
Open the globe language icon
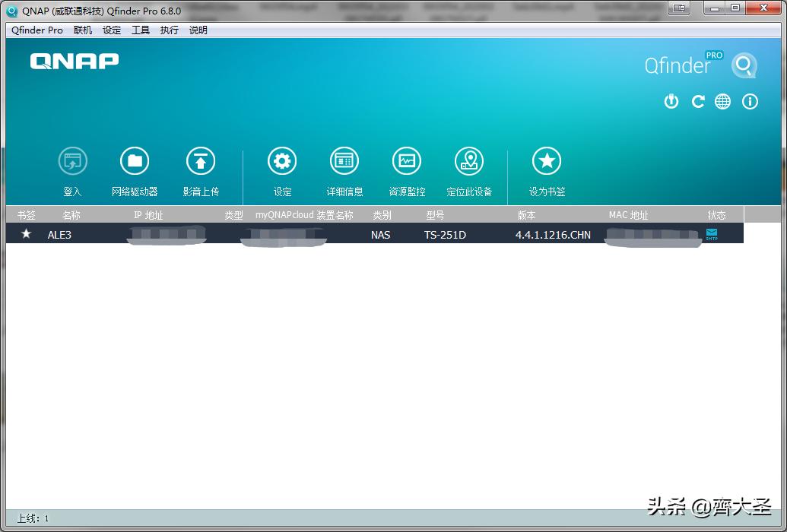coord(723,101)
